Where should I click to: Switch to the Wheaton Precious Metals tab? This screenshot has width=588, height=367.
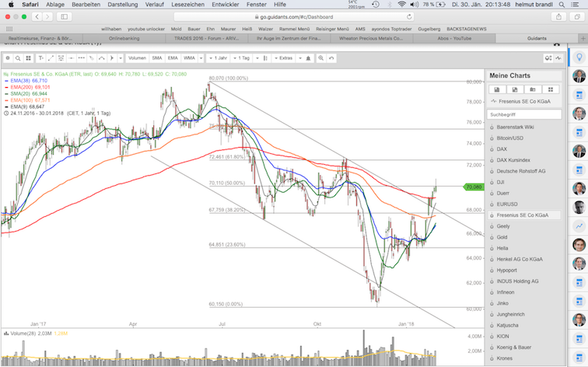[371, 38]
